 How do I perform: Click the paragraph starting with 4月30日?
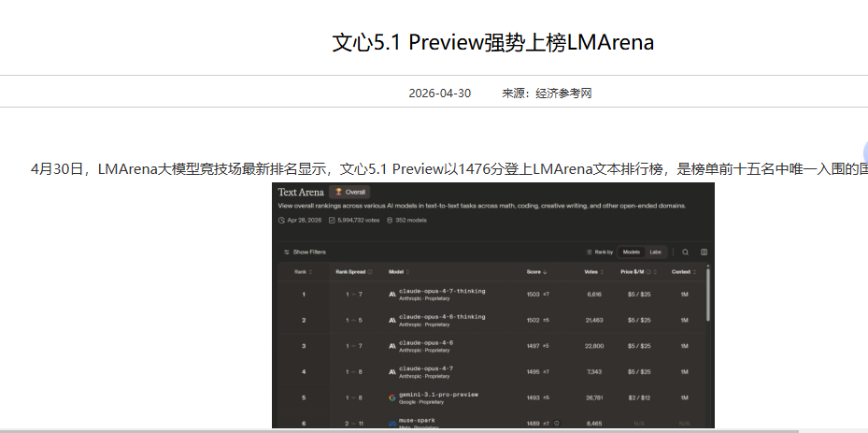(x=448, y=169)
